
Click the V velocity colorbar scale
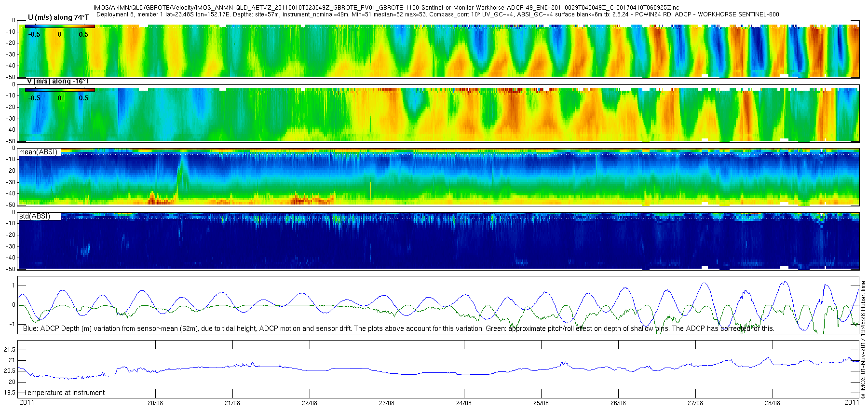tap(60, 90)
